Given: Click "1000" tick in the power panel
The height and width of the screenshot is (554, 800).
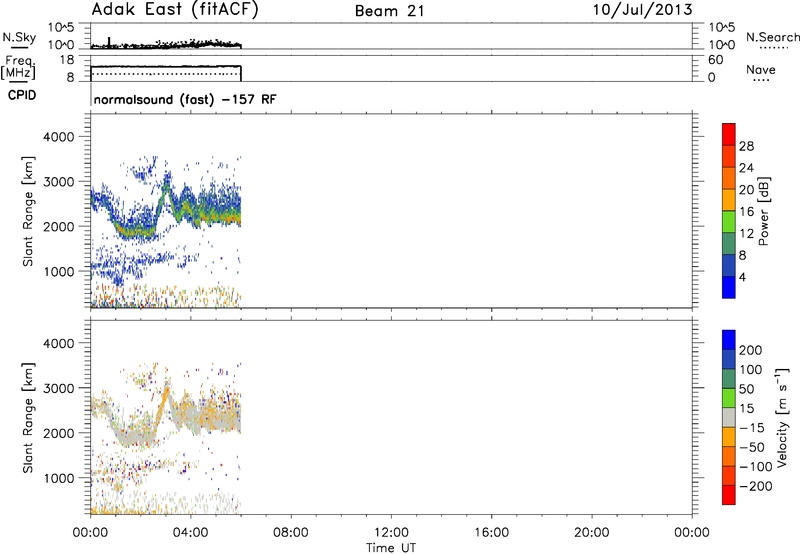Looking at the screenshot, I should pyautogui.click(x=59, y=272).
